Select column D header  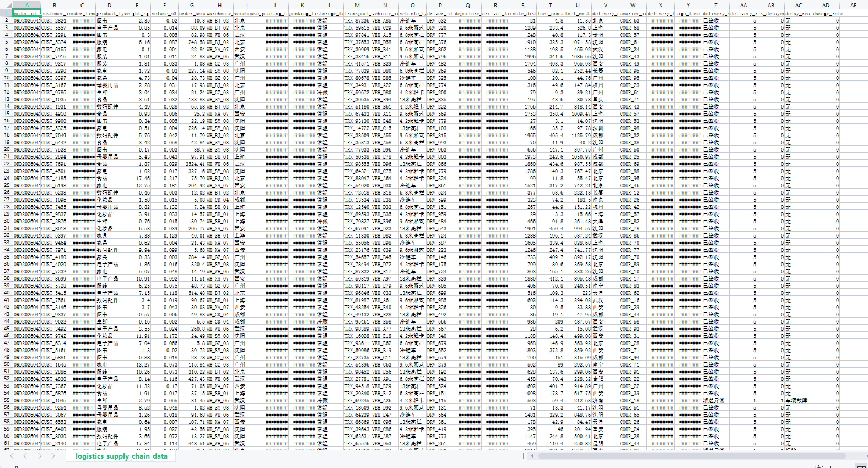(x=109, y=5)
